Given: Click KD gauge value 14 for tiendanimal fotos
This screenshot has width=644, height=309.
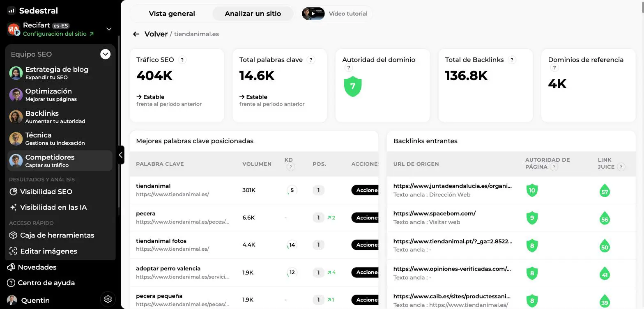Looking at the screenshot, I should coord(292,245).
